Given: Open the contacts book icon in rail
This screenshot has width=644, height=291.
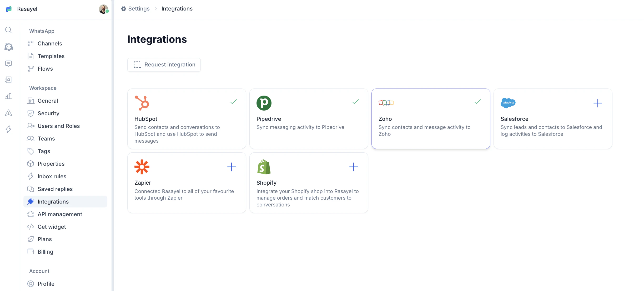Looking at the screenshot, I should [8, 80].
